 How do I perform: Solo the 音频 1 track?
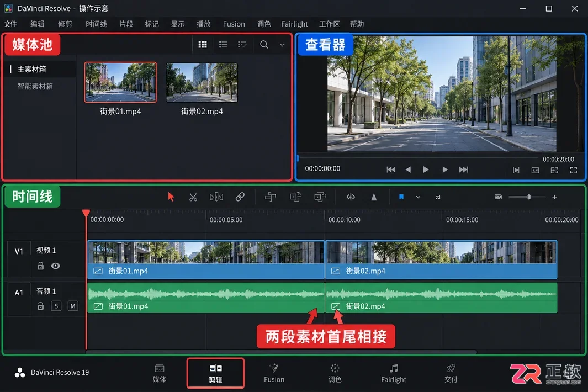(x=56, y=306)
